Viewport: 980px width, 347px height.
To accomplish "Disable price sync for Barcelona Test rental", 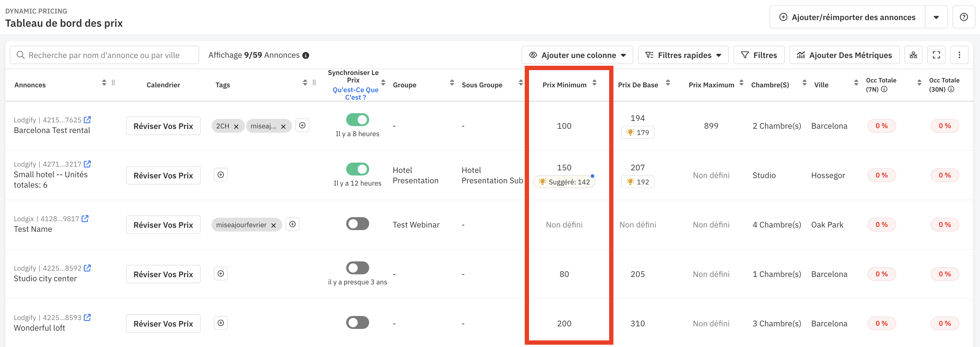I will (x=357, y=119).
